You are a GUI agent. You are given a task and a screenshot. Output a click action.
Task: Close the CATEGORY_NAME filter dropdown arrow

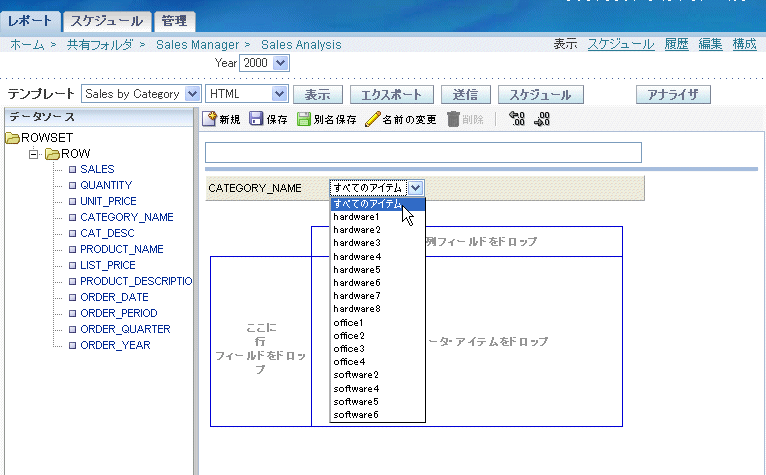(415, 188)
